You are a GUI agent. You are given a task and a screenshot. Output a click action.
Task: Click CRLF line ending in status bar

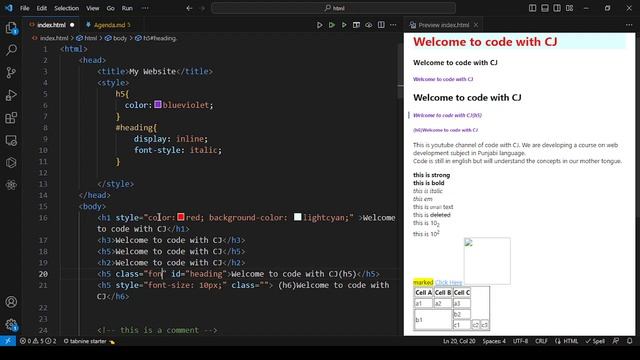click(x=541, y=341)
